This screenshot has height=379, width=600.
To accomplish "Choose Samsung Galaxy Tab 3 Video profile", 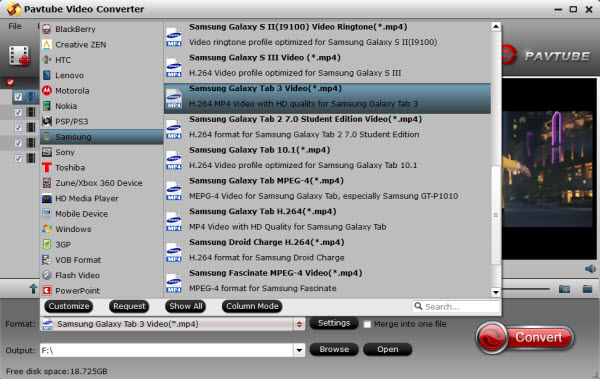I will [x=327, y=98].
